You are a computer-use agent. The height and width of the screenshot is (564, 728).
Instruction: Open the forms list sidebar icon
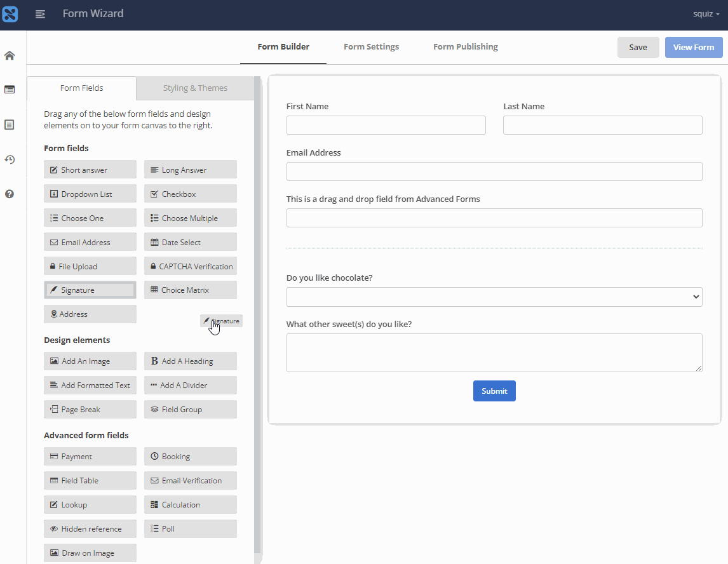pos(10,90)
